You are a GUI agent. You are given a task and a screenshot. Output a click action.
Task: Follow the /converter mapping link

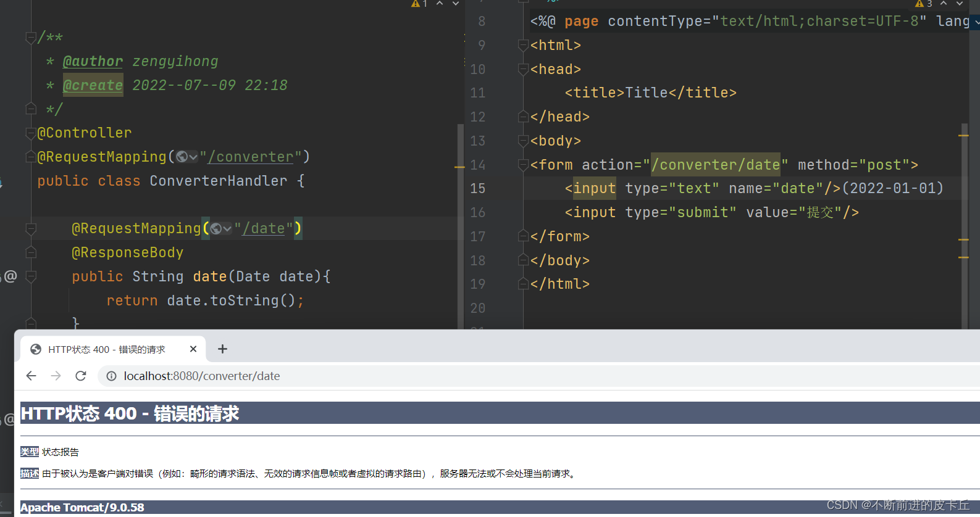(251, 157)
